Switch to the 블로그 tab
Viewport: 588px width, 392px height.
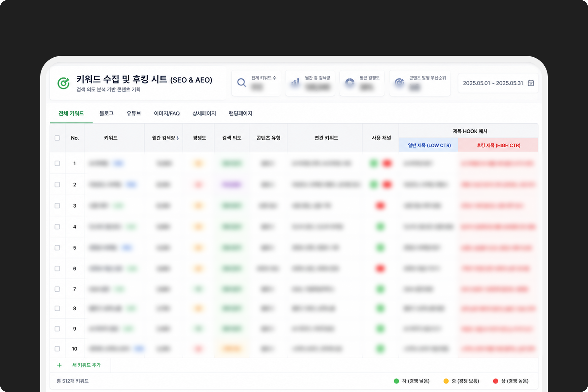(106, 113)
